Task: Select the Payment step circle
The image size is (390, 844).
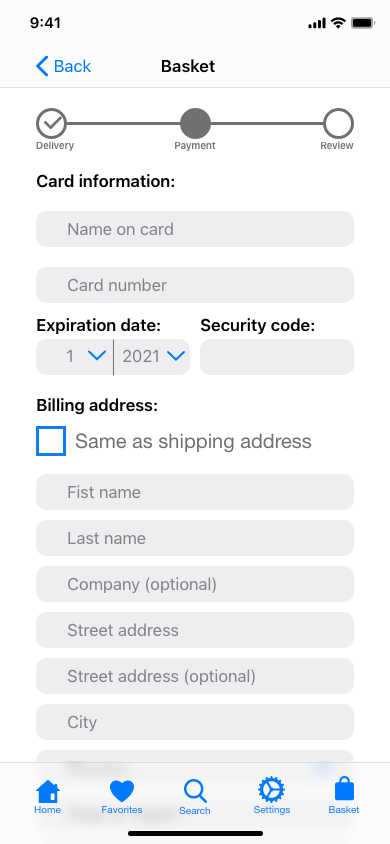Action: [195, 123]
